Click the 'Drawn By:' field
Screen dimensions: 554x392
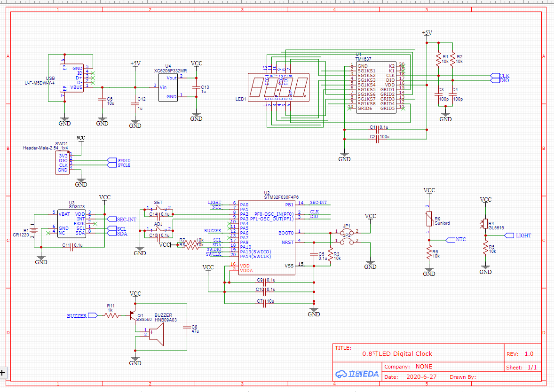click(463, 377)
